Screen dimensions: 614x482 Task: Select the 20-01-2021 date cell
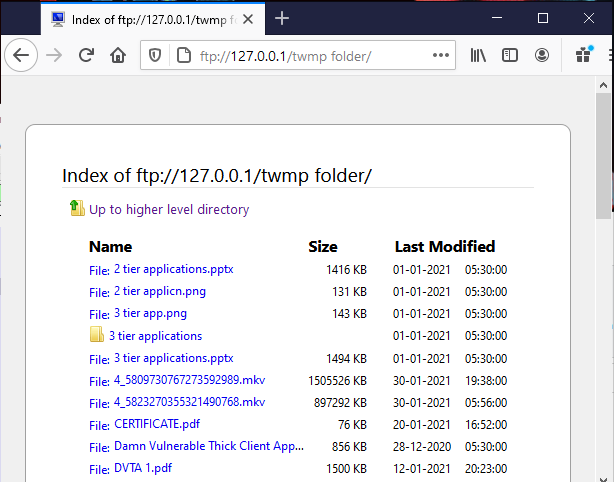tap(422, 425)
